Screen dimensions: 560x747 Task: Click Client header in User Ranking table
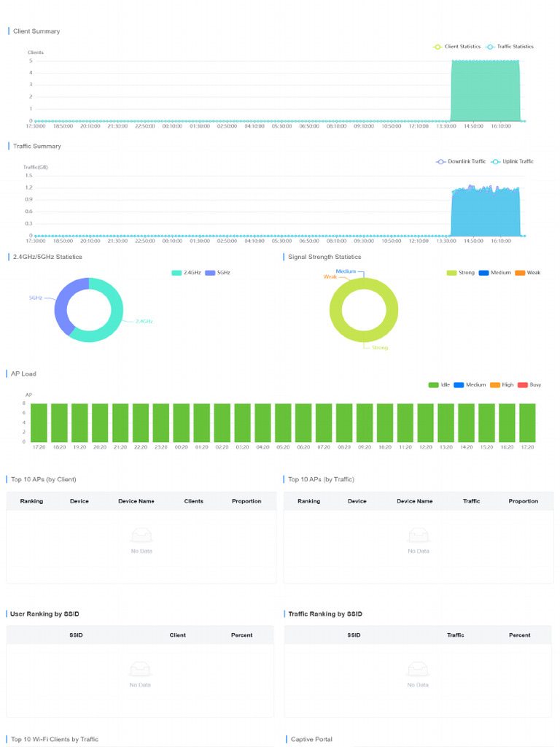pyautogui.click(x=178, y=635)
